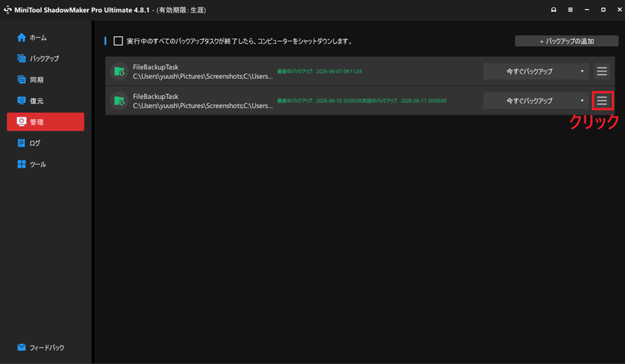The height and width of the screenshot is (364, 625).
Task: Open the title bar hamburger menu
Action: (x=571, y=9)
